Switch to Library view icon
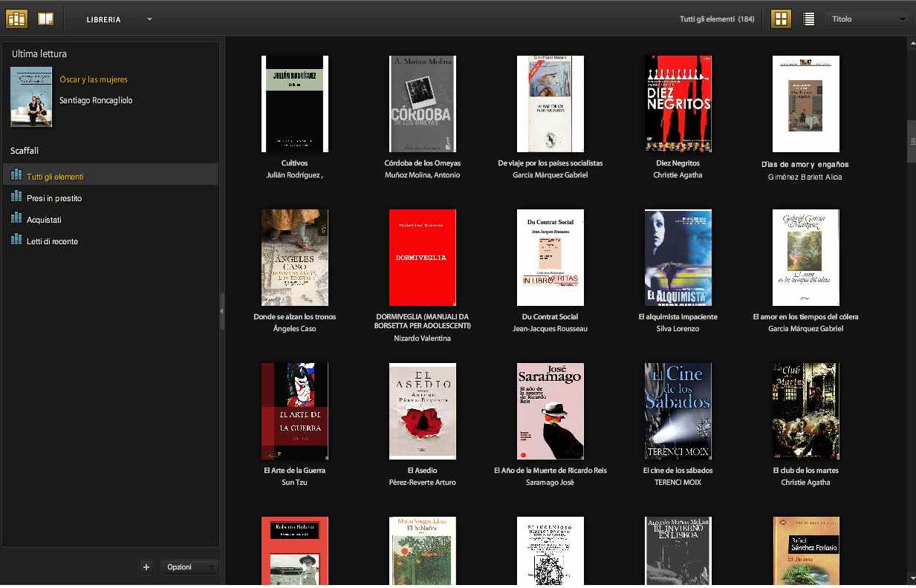The image size is (916, 588). tap(16, 19)
